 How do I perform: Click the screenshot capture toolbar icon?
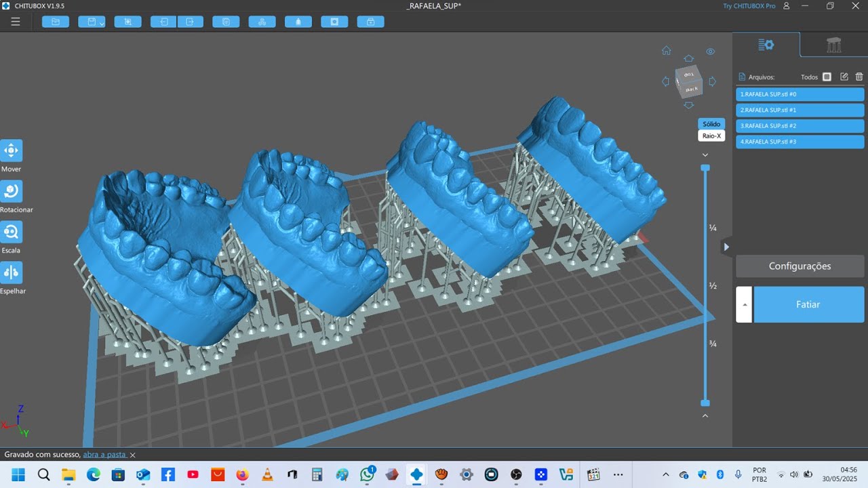pos(127,22)
